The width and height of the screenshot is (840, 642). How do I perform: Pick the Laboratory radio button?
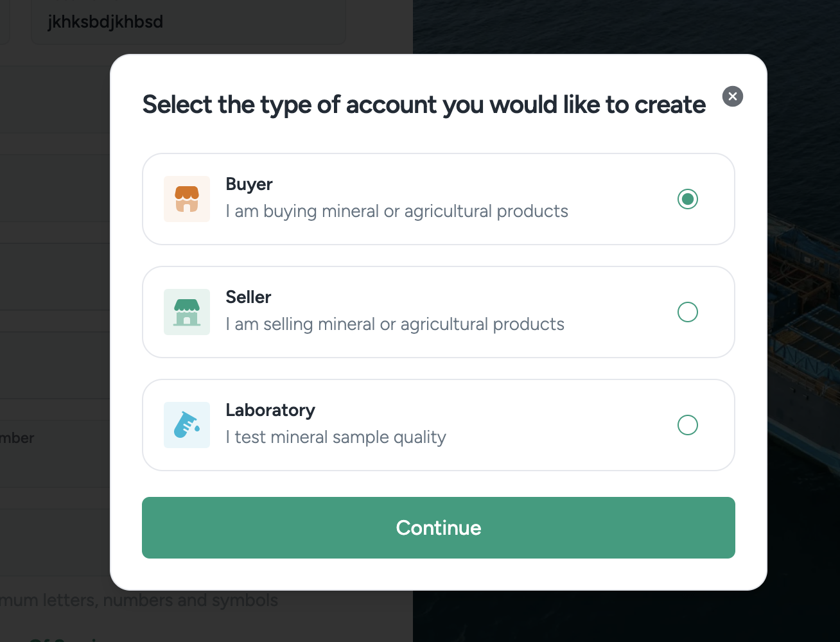point(688,425)
